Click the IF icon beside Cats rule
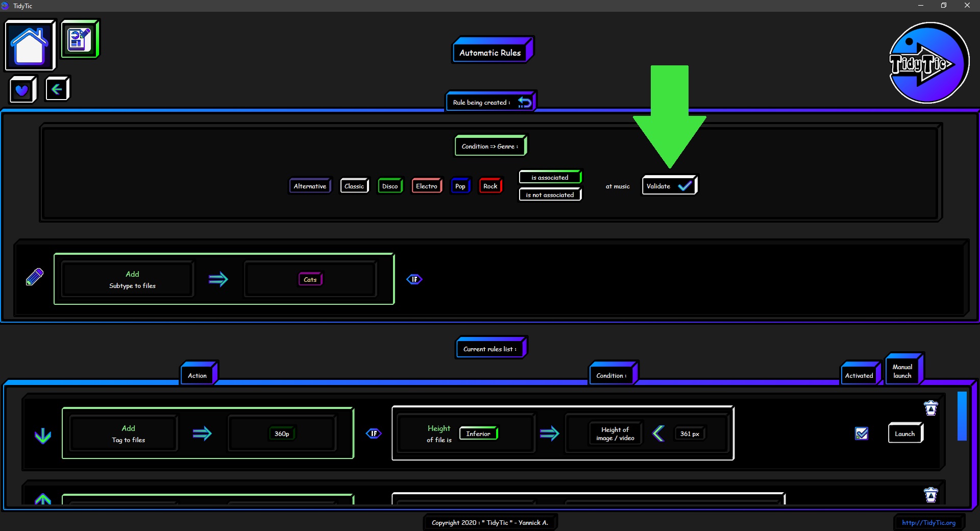 point(414,279)
